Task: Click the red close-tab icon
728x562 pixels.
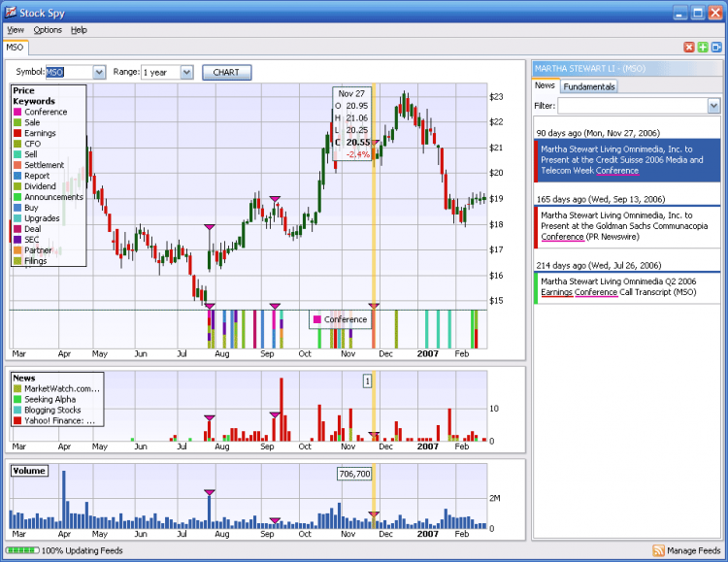Action: click(x=689, y=47)
